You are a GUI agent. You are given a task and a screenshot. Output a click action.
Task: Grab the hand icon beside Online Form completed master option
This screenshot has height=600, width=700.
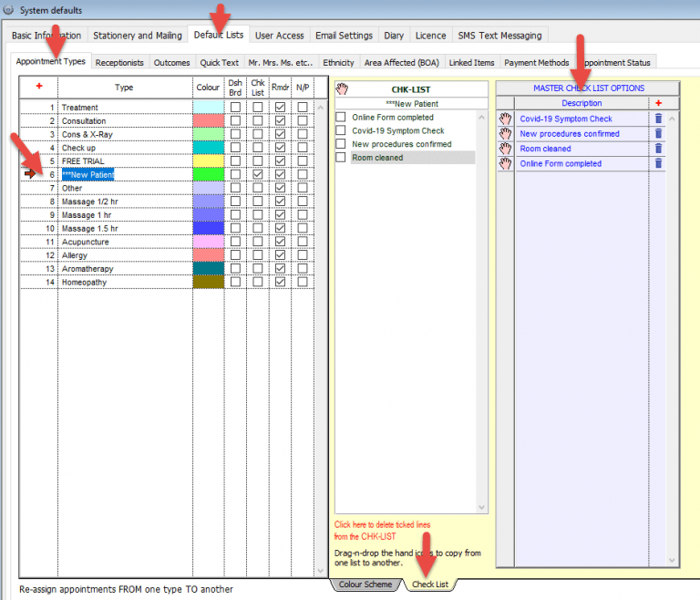tap(505, 163)
